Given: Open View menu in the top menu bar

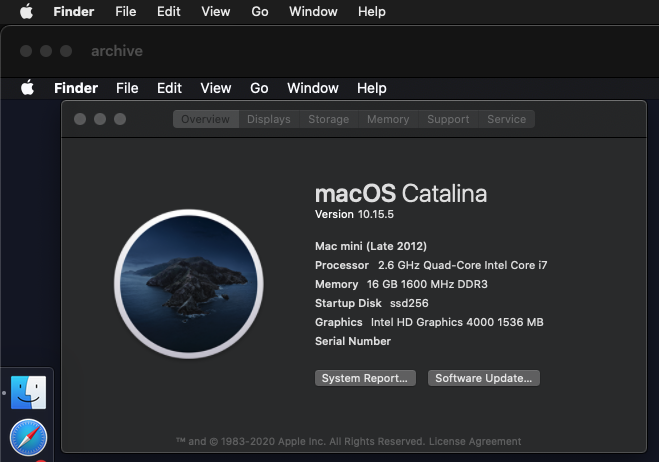Looking at the screenshot, I should [x=216, y=11].
